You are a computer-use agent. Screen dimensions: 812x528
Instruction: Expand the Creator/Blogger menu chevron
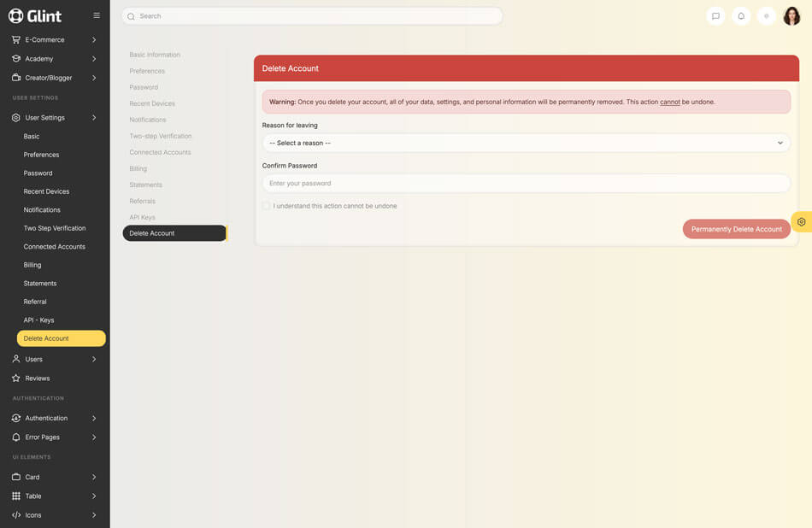[94, 78]
